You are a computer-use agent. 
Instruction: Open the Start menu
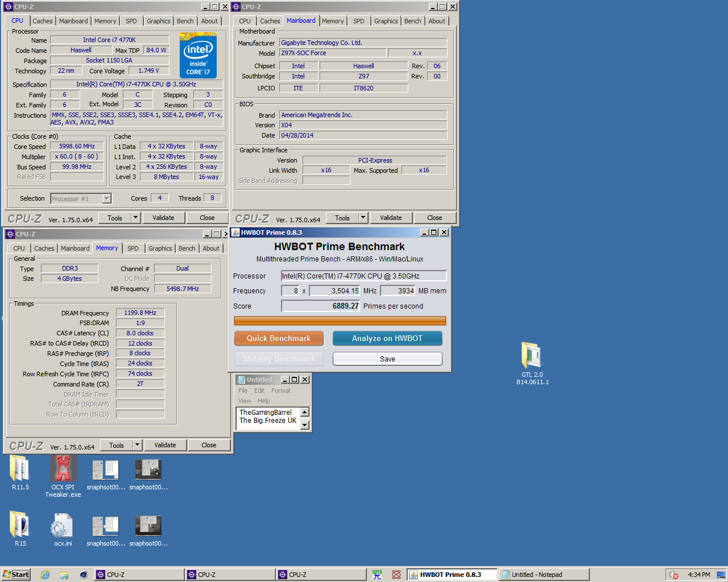coord(15,575)
